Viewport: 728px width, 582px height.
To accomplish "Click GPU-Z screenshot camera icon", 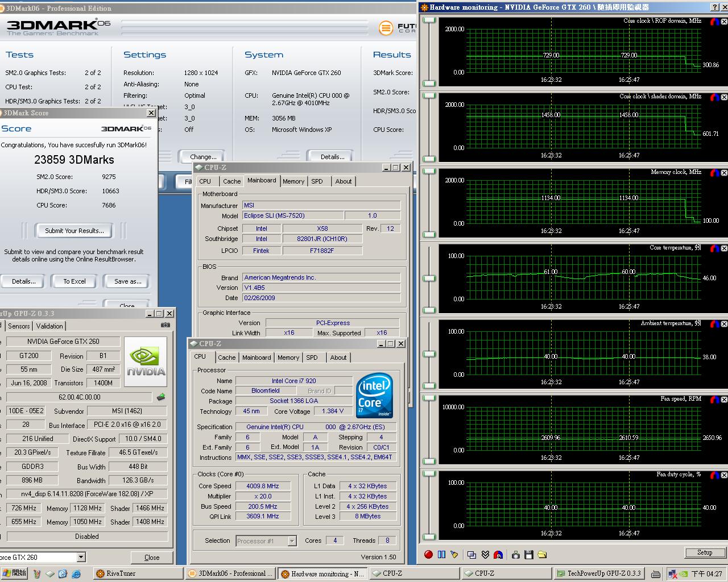I will pyautogui.click(x=165, y=325).
